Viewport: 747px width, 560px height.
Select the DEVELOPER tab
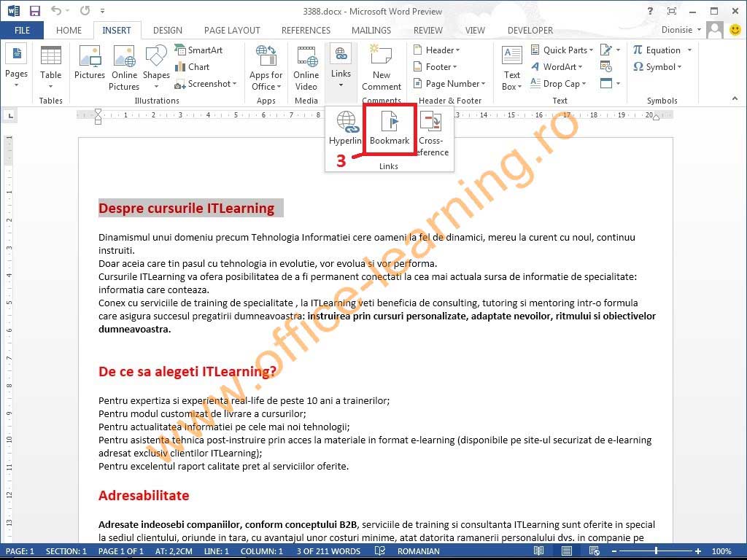530,31
